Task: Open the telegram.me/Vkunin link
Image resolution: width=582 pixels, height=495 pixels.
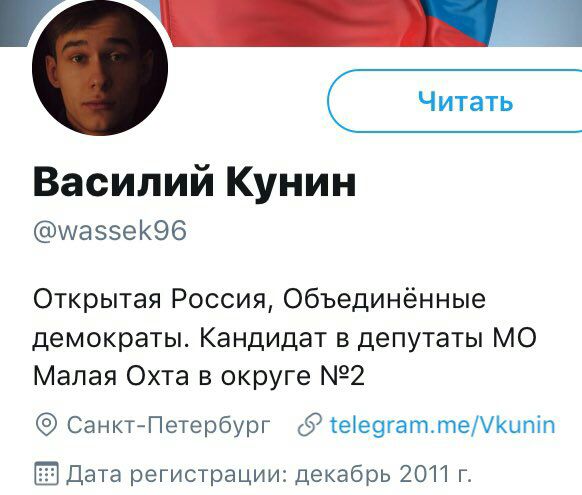Action: click(x=443, y=425)
